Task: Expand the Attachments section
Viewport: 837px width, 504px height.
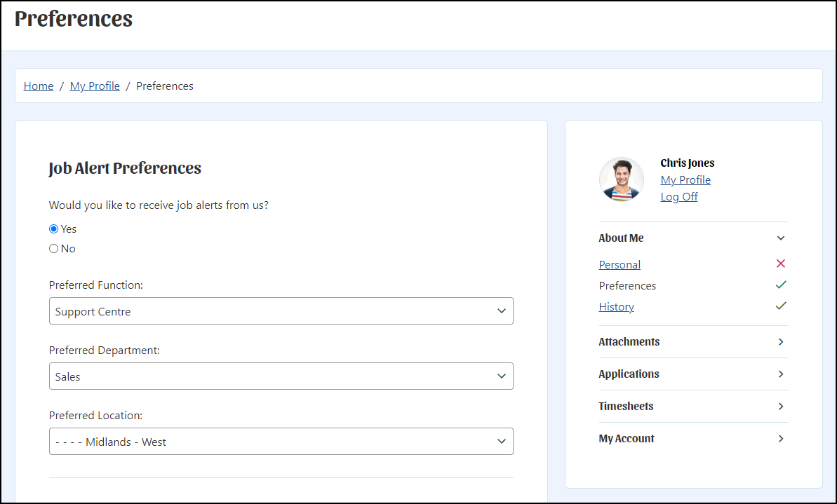Action: coord(780,341)
